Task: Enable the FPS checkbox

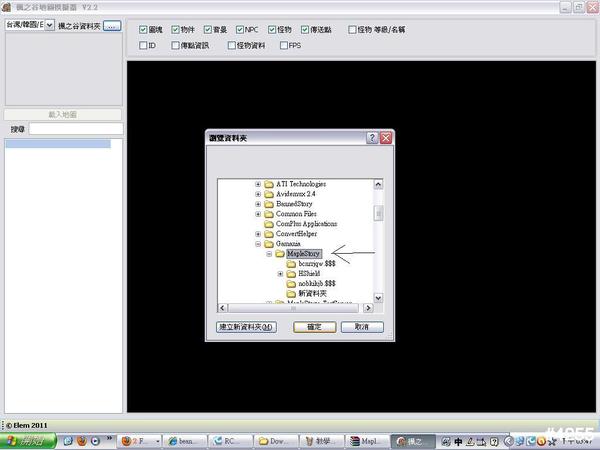Action: [284, 46]
